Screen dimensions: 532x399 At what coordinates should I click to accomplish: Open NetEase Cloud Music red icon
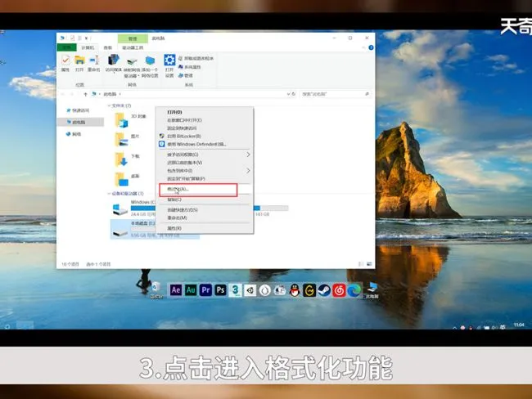pos(339,290)
